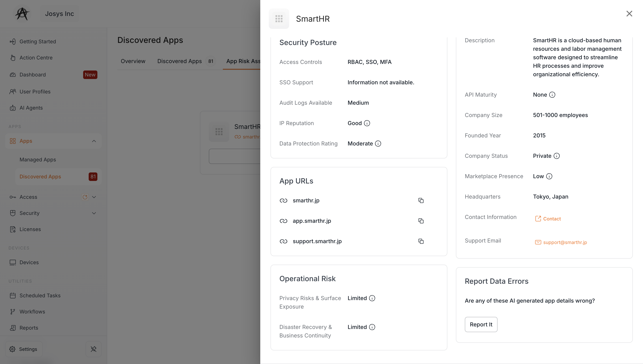Open Settings

pyautogui.click(x=24, y=349)
